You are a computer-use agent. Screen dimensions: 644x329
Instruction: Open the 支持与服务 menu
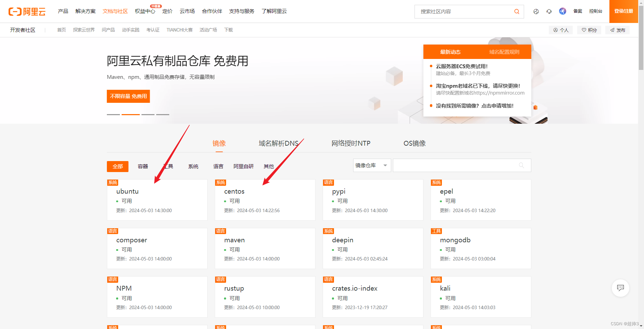[x=242, y=11]
